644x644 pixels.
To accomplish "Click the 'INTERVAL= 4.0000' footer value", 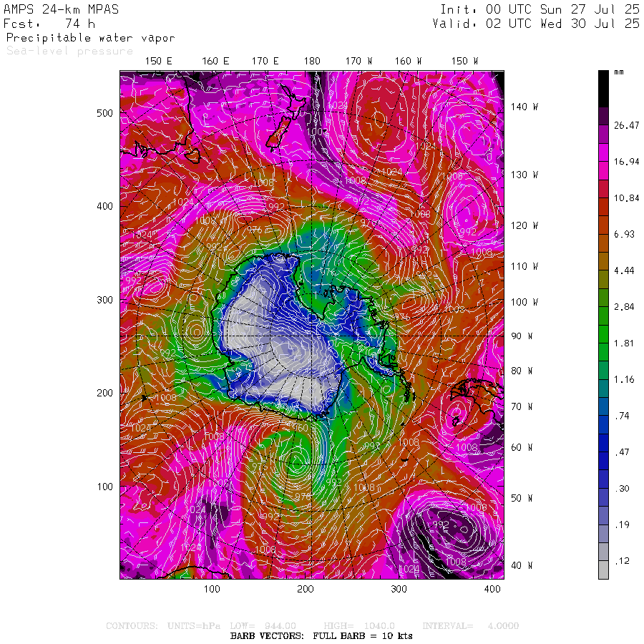I will point(471,626).
